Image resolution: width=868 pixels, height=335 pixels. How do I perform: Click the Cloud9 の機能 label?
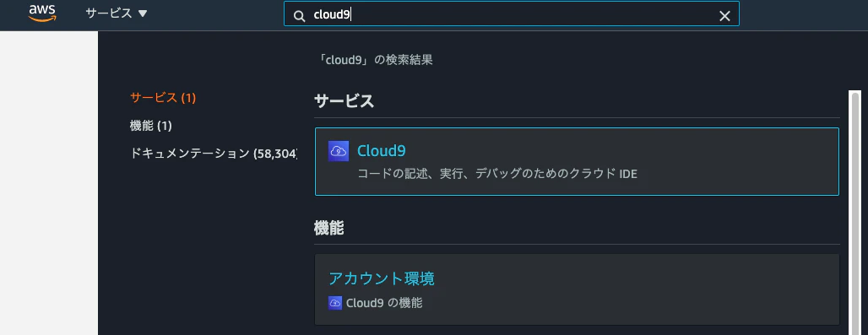(384, 303)
